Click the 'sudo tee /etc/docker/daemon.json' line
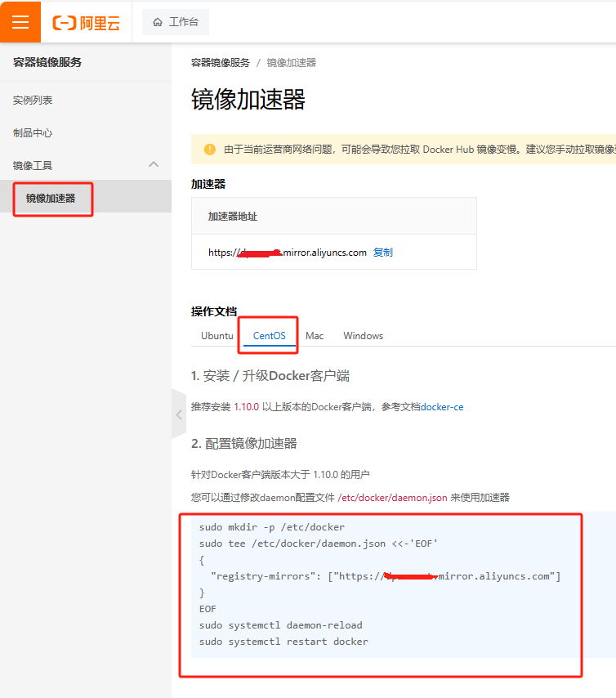This screenshot has height=698, width=616. [319, 544]
